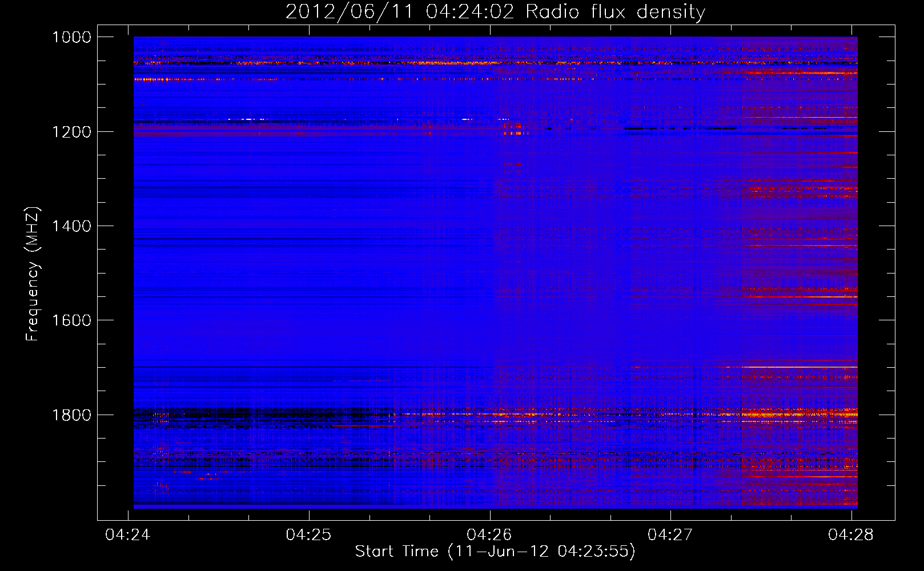924x571 pixels.
Task: Click the 1200 frequency tick label
Action: (x=71, y=132)
